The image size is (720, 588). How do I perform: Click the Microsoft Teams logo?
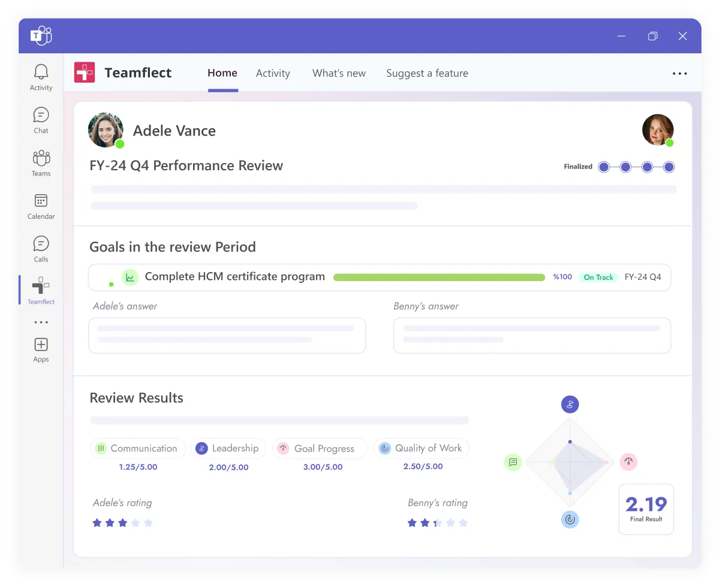tap(41, 36)
